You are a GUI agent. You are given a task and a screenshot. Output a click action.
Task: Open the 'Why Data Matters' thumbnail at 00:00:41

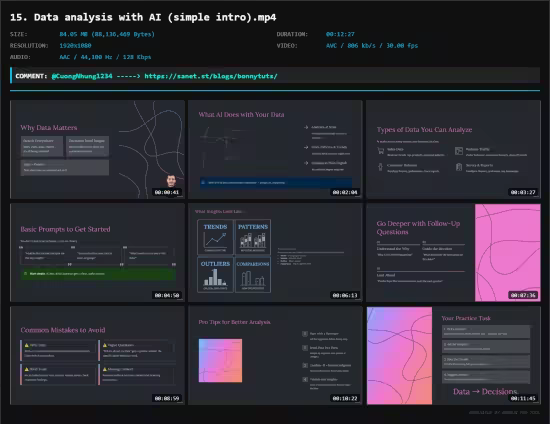coord(98,149)
